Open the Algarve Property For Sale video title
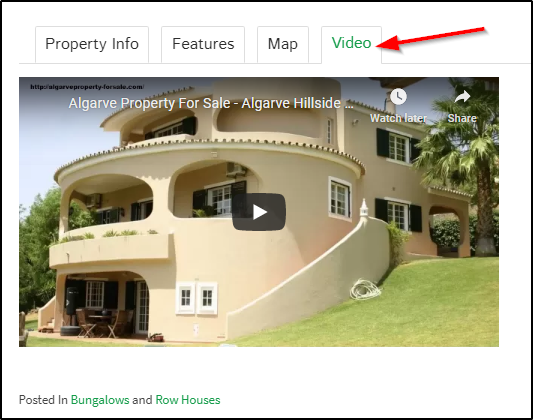533x420 pixels. point(211,103)
